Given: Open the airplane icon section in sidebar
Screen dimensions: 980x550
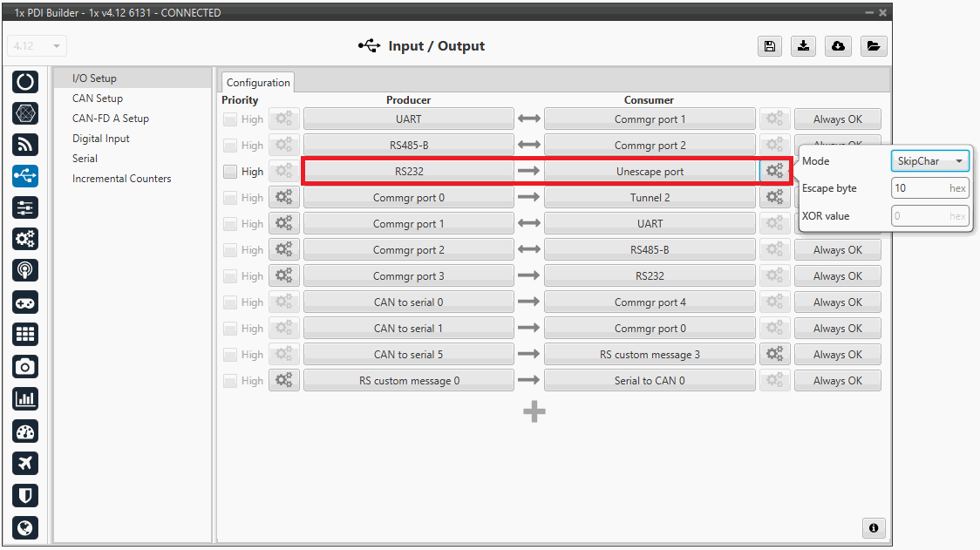Looking at the screenshot, I should pos(25,463).
